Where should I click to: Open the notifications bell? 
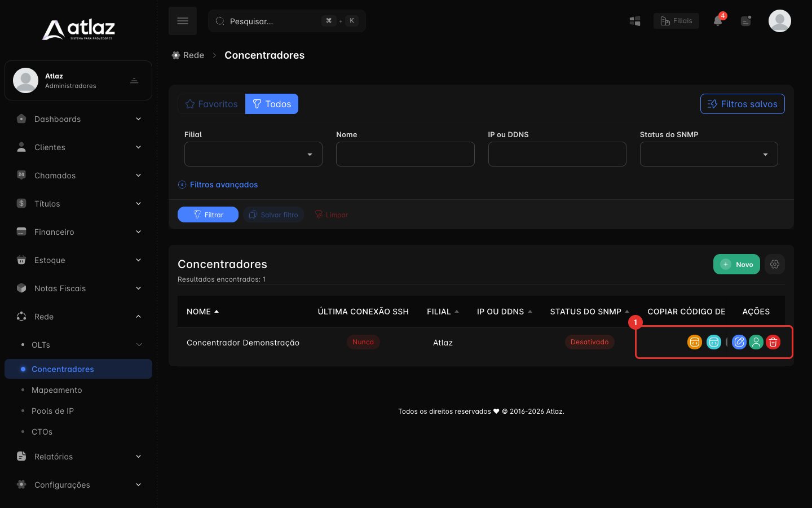coord(718,21)
